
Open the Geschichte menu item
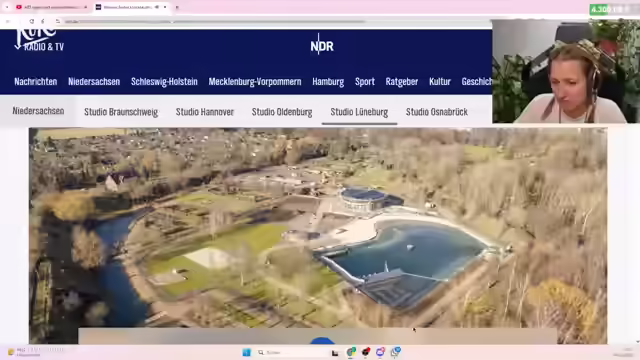coord(477,82)
